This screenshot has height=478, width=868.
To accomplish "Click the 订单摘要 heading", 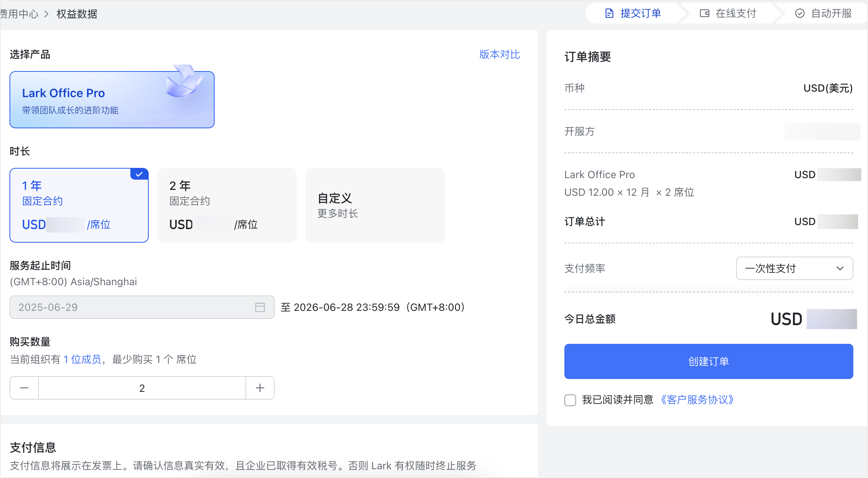I will [x=588, y=57].
